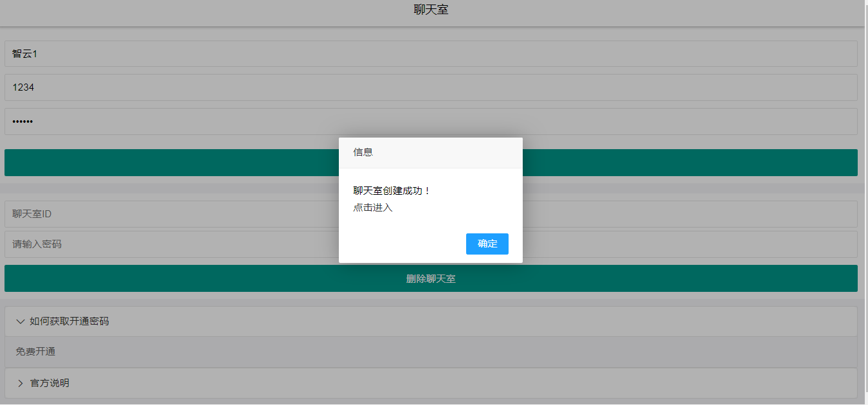The image size is (868, 405).
Task: Click 免费开通 to activate for free
Action: pos(35,352)
